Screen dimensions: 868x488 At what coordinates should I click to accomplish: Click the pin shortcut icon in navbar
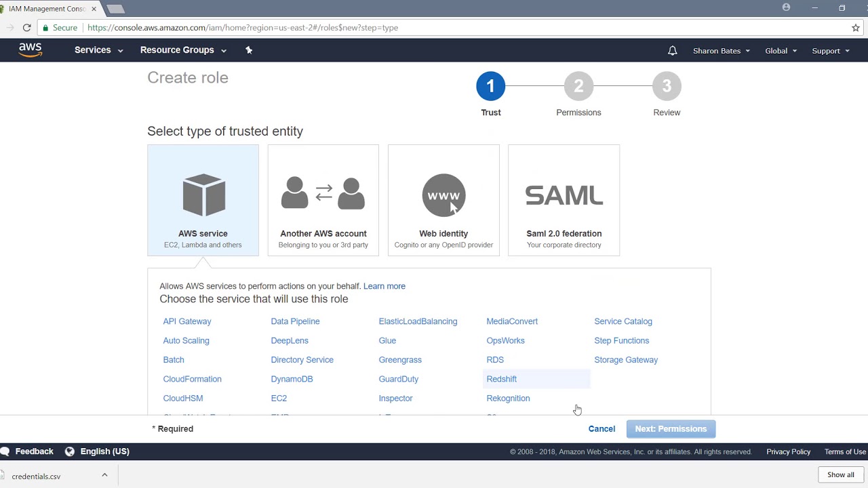(x=249, y=50)
